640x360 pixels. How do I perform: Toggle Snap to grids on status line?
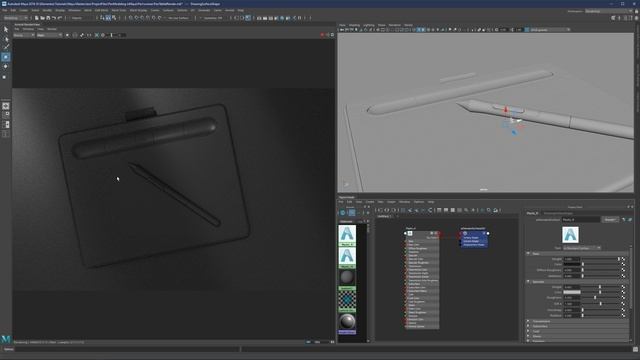131,18
